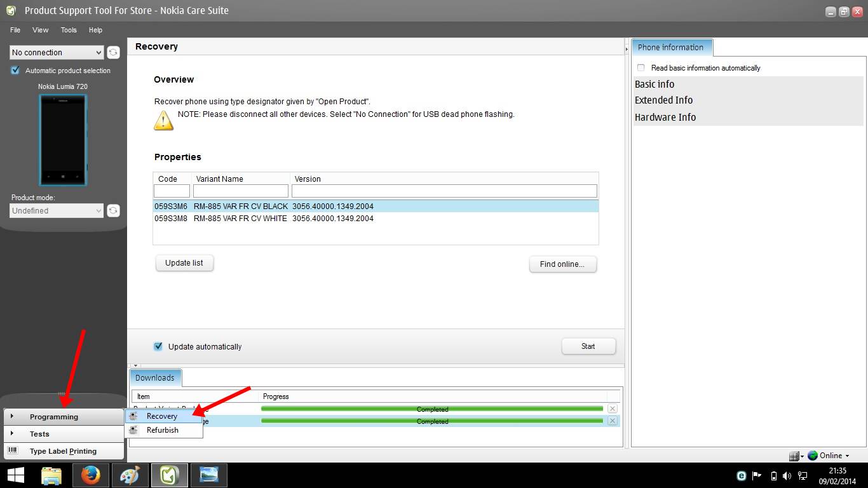The image size is (868, 488).
Task: Select the RM-885 VAR FR CV BLACK row
Action: coord(376,207)
